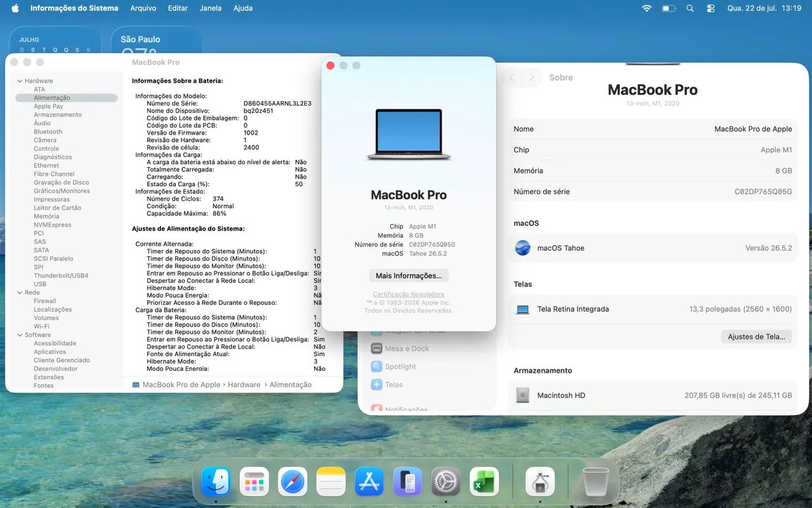812x508 pixels.
Task: Select Aplicativos under Software
Action: 49,352
